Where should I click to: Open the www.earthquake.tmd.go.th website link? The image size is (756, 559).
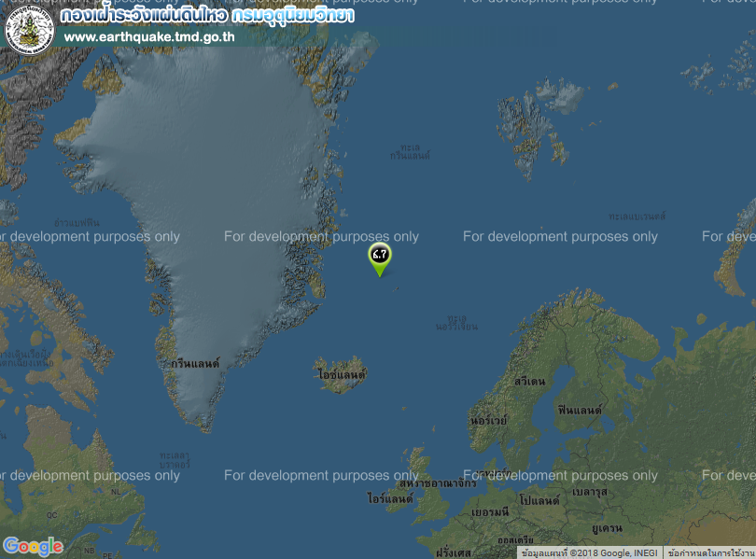(149, 37)
